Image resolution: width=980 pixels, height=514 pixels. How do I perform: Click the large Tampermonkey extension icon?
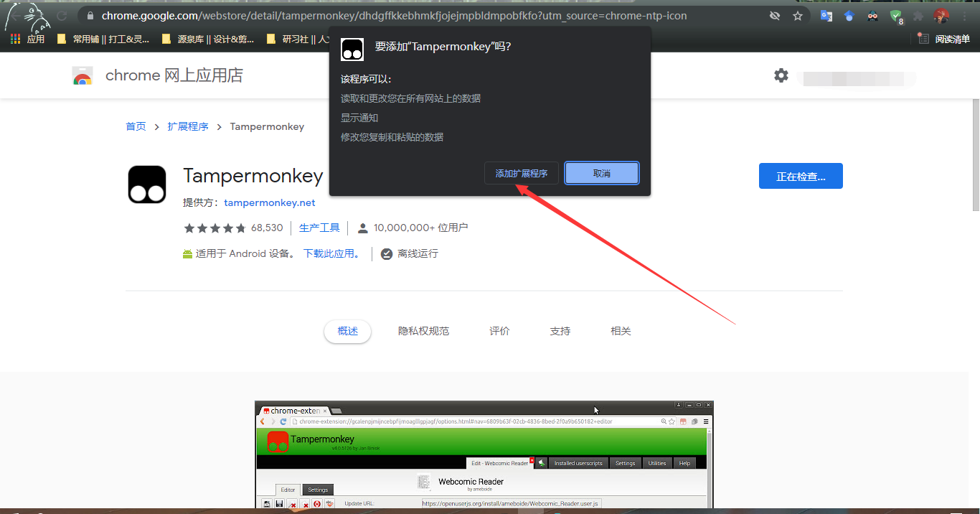click(147, 184)
